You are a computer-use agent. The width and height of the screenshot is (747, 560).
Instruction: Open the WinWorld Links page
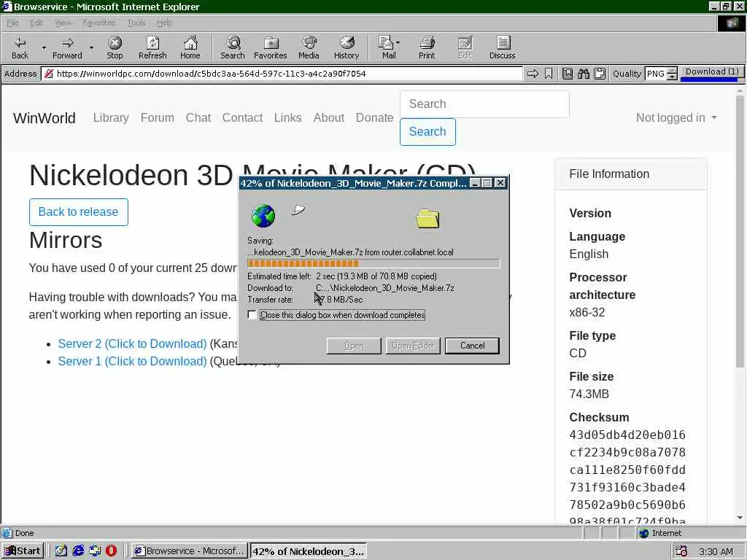[x=287, y=117]
